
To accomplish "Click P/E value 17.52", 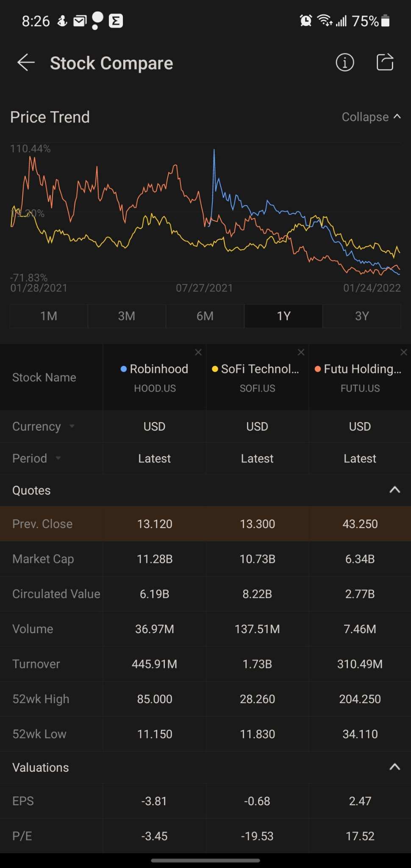I will point(360,836).
